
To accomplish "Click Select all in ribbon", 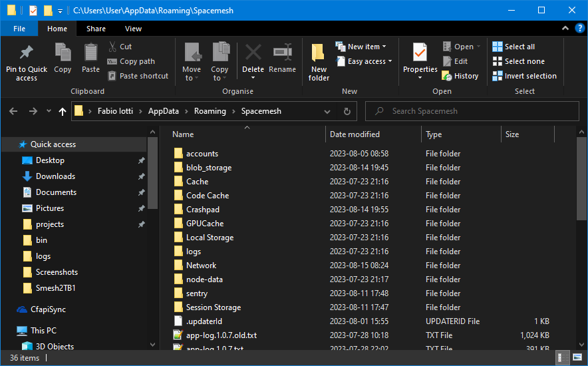I will coord(514,47).
